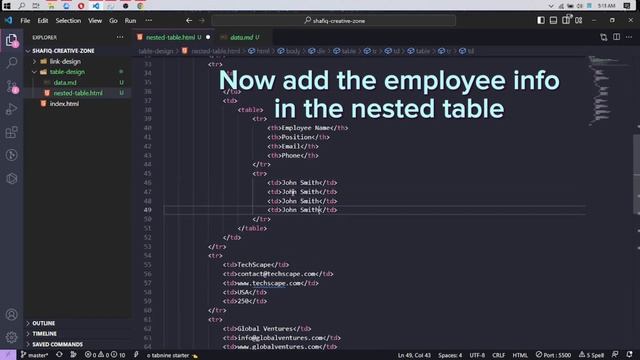The image size is (640, 360).
Task: Click VS Code icon in Windows taskbar
Action: tap(96, 6)
